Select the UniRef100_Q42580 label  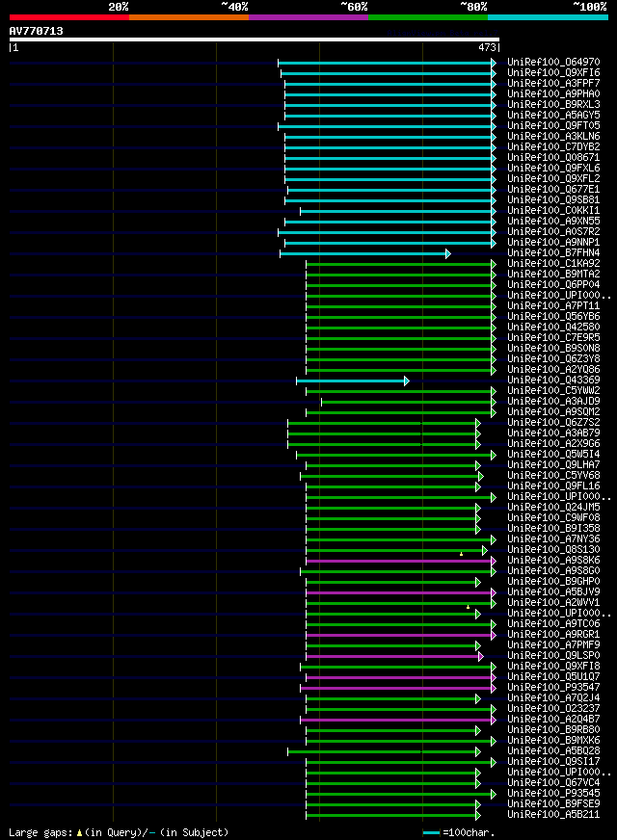tap(553, 328)
